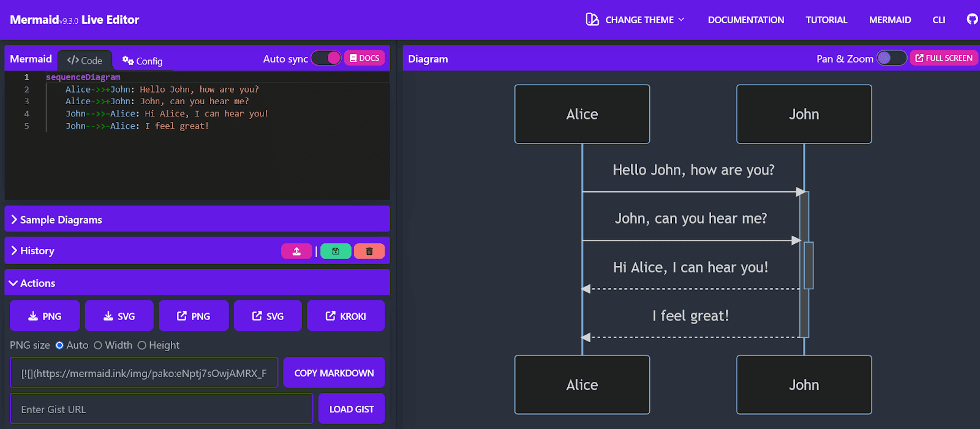Viewport: 980px width, 429px height.
Task: Click diagram message 'I feel great!'
Action: (690, 316)
